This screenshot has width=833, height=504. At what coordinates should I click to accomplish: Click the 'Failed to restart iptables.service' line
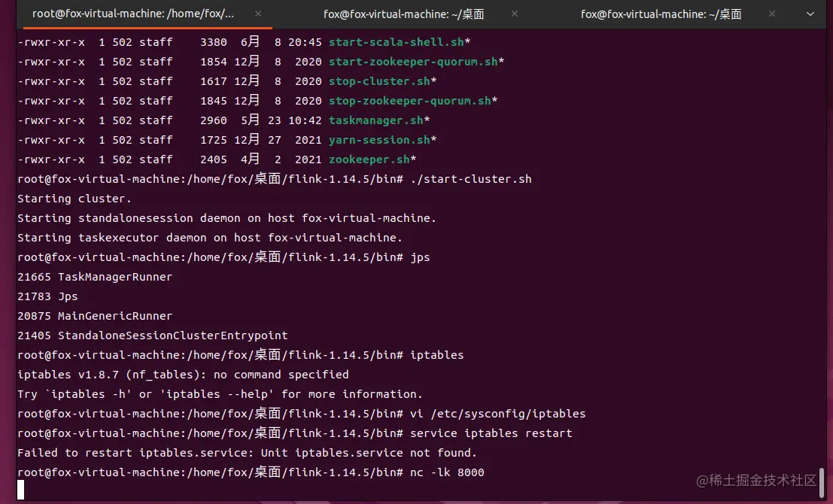[247, 453]
